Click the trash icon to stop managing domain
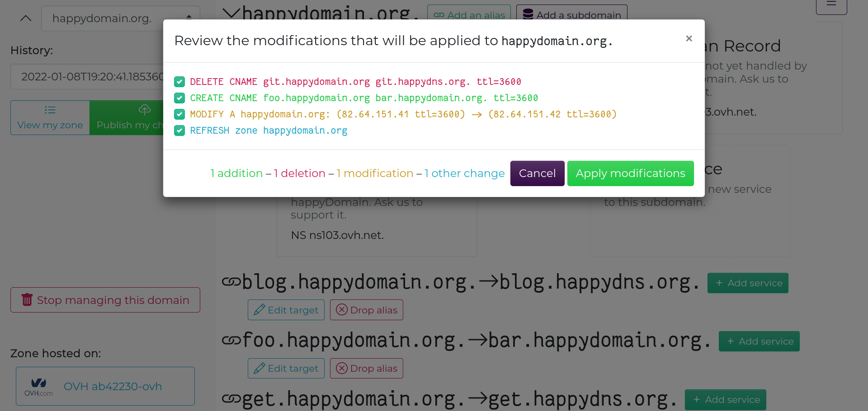This screenshot has height=411, width=868. pyautogui.click(x=27, y=300)
